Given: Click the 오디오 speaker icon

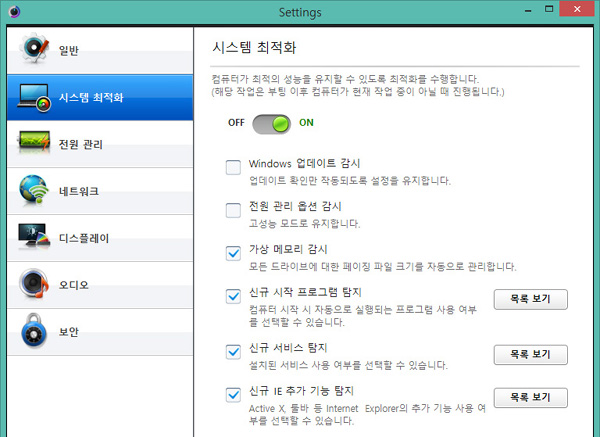Looking at the screenshot, I should (34, 284).
